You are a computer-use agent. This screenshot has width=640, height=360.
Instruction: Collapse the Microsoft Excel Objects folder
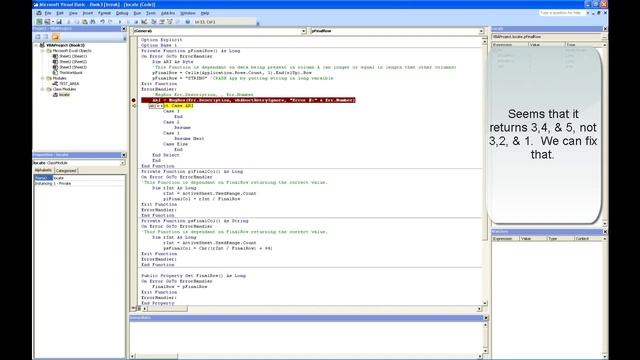click(x=42, y=51)
